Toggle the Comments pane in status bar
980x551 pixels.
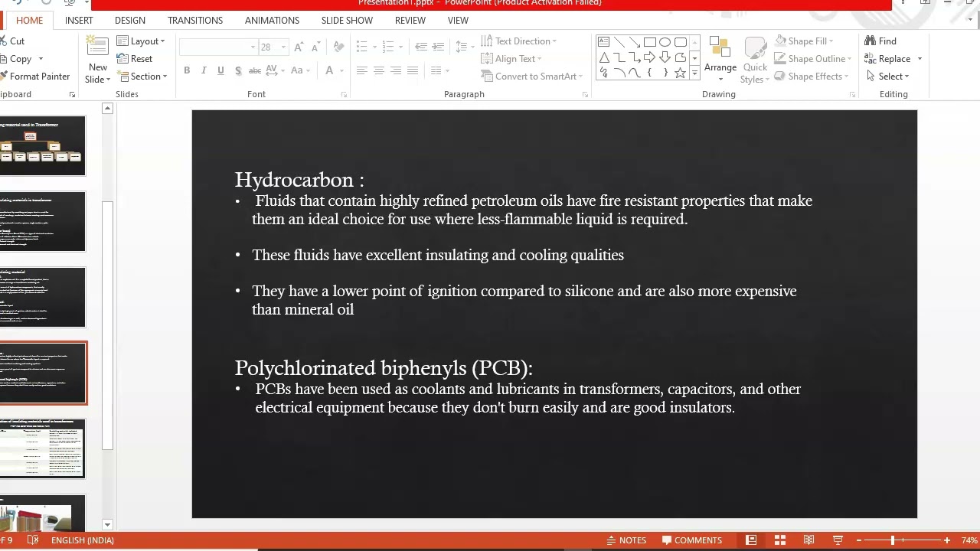point(692,540)
